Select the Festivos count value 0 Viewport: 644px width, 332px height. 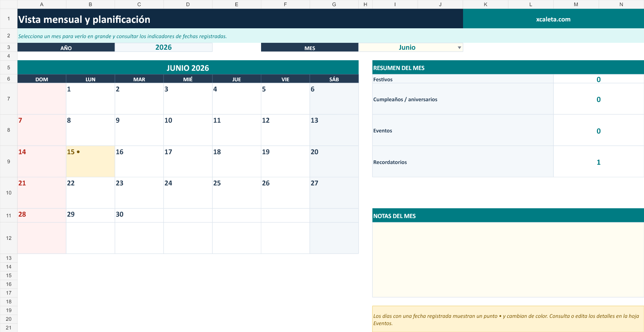pyautogui.click(x=599, y=79)
